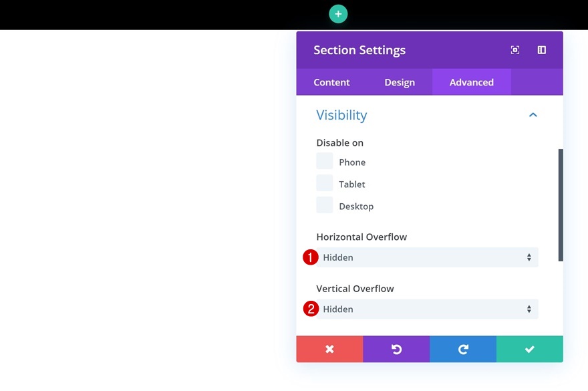Select the Advanced tab

pyautogui.click(x=472, y=82)
